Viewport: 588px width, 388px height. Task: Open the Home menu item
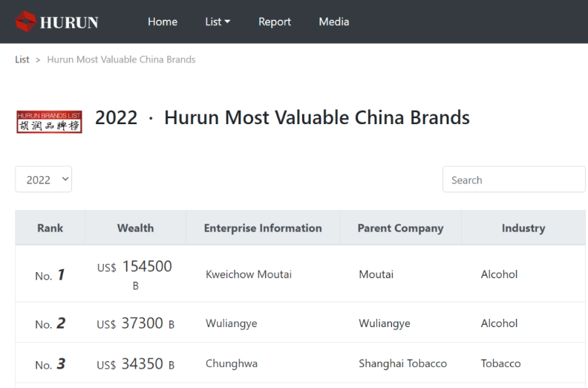click(162, 22)
